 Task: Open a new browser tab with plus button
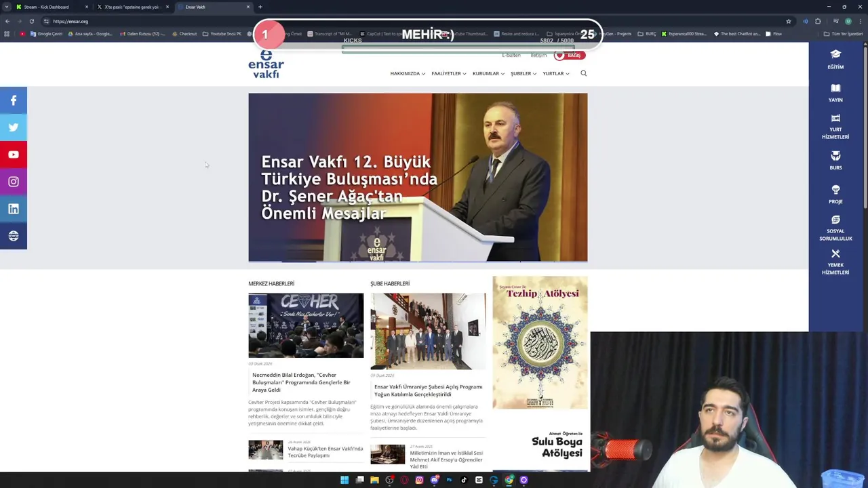(260, 7)
